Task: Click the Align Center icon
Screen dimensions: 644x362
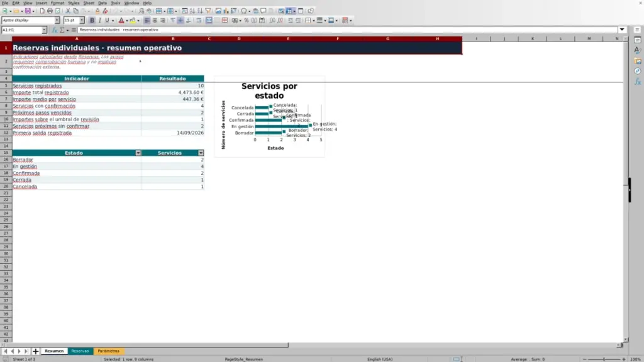Action: (155, 21)
